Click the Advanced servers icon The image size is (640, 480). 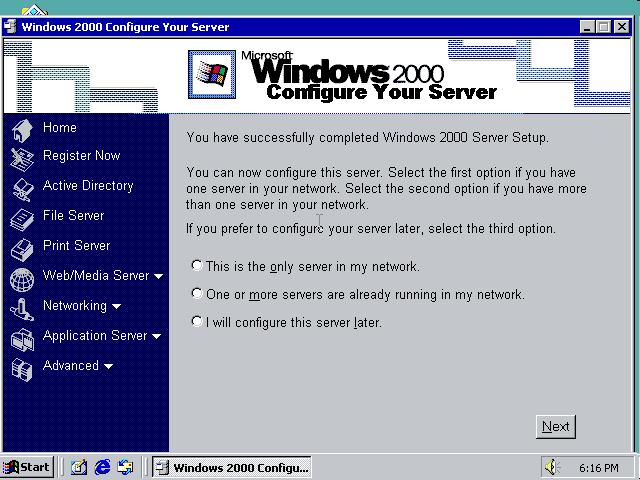click(22, 369)
